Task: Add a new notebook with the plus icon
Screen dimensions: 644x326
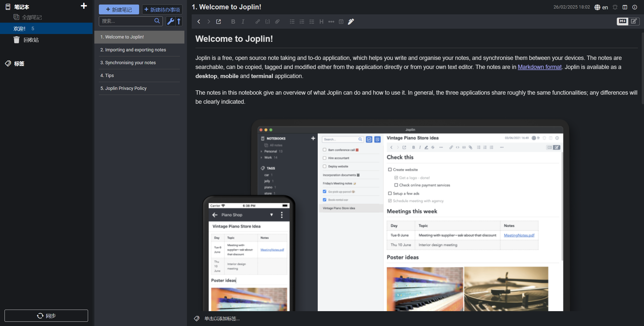Action: pos(84,6)
